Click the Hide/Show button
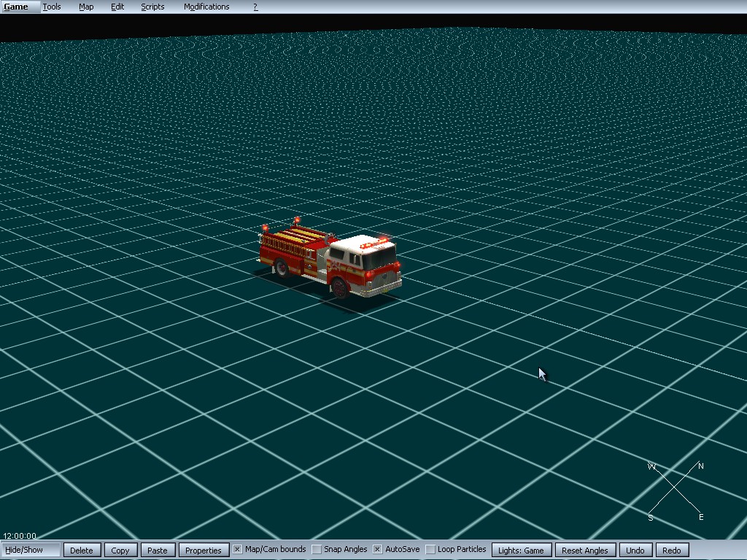The width and height of the screenshot is (747, 560). point(31,550)
